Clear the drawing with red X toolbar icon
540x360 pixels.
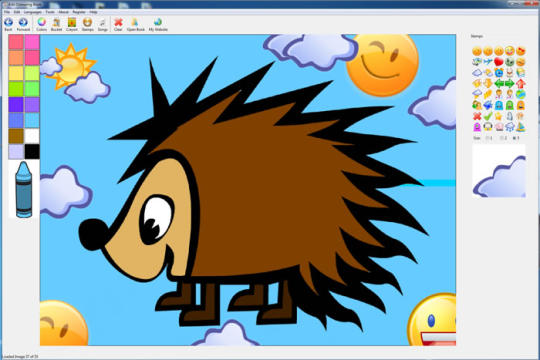[x=118, y=24]
